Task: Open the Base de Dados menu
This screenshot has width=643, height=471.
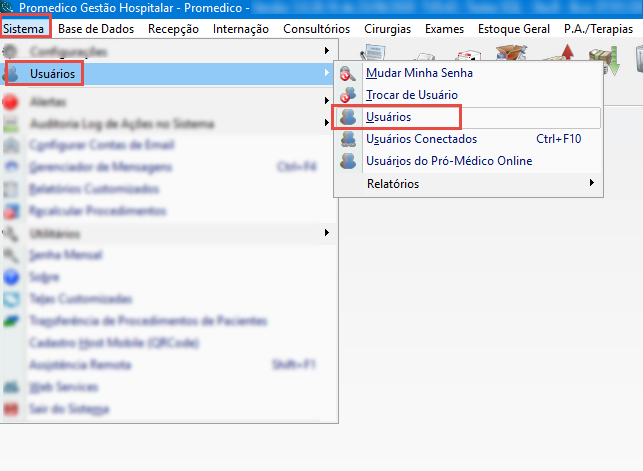Action: click(x=96, y=29)
